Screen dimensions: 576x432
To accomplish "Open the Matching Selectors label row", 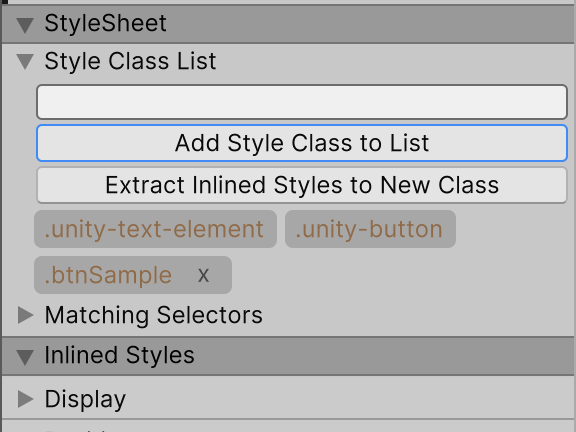I will pos(154,315).
